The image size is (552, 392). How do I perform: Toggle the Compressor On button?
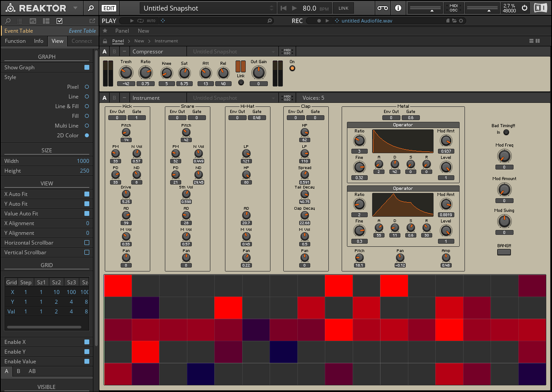coord(292,68)
